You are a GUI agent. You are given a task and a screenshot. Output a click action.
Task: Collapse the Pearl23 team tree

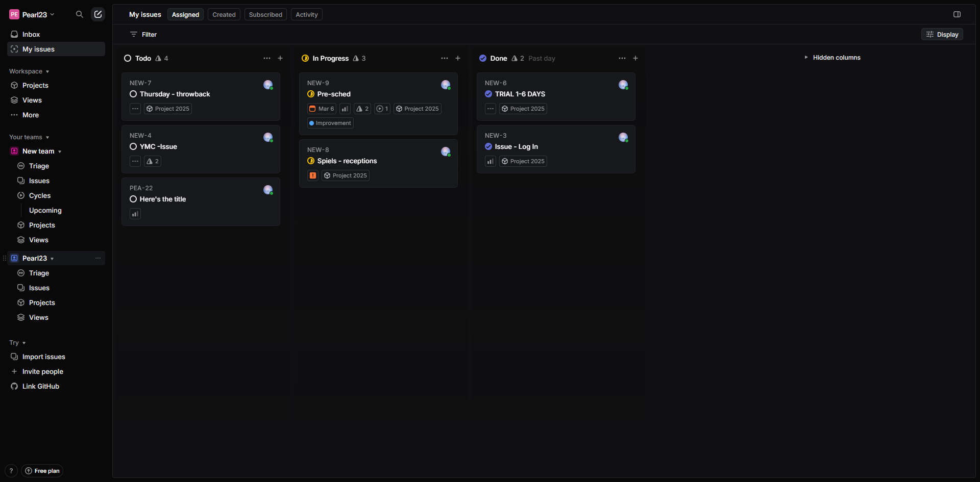coord(52,259)
